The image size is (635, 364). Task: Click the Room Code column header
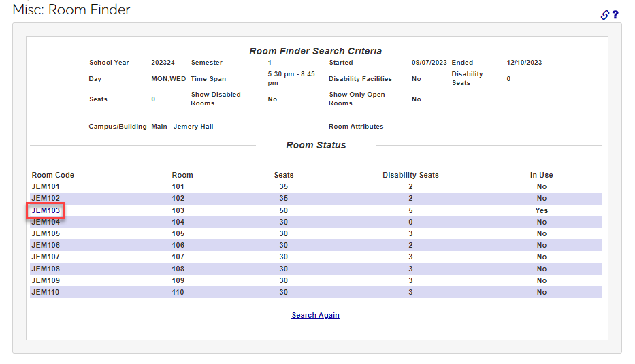tap(53, 175)
